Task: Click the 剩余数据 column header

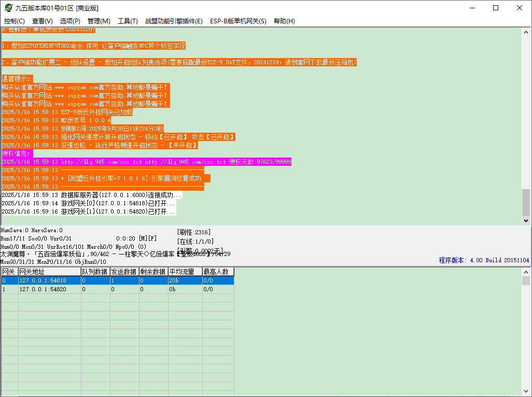Action: [153, 272]
